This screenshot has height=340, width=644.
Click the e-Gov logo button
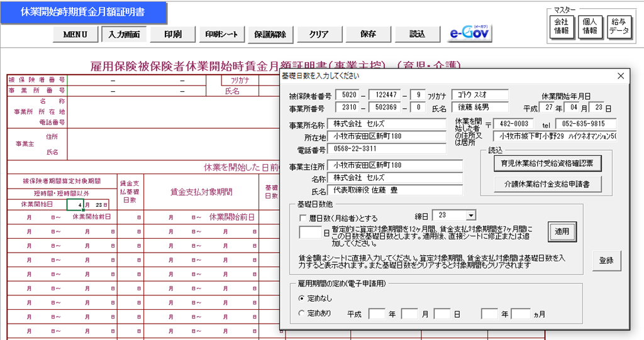point(470,33)
